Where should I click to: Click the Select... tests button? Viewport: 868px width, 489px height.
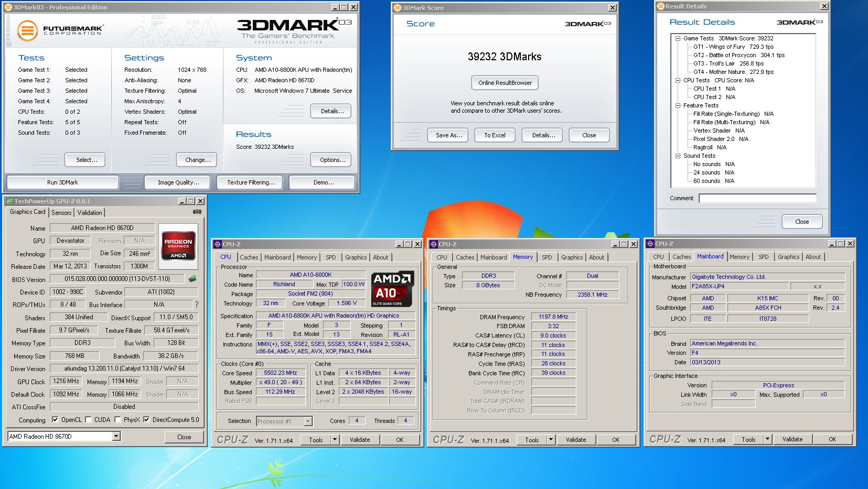[85, 160]
